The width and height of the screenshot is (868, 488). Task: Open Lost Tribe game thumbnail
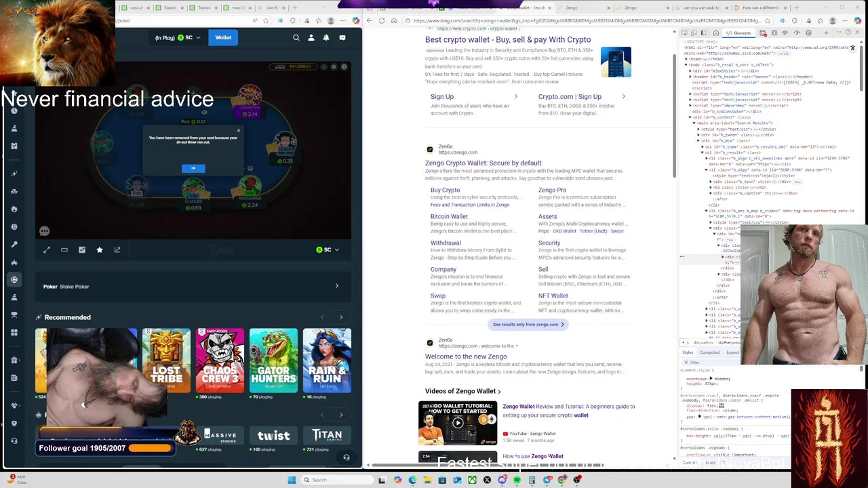pos(167,361)
